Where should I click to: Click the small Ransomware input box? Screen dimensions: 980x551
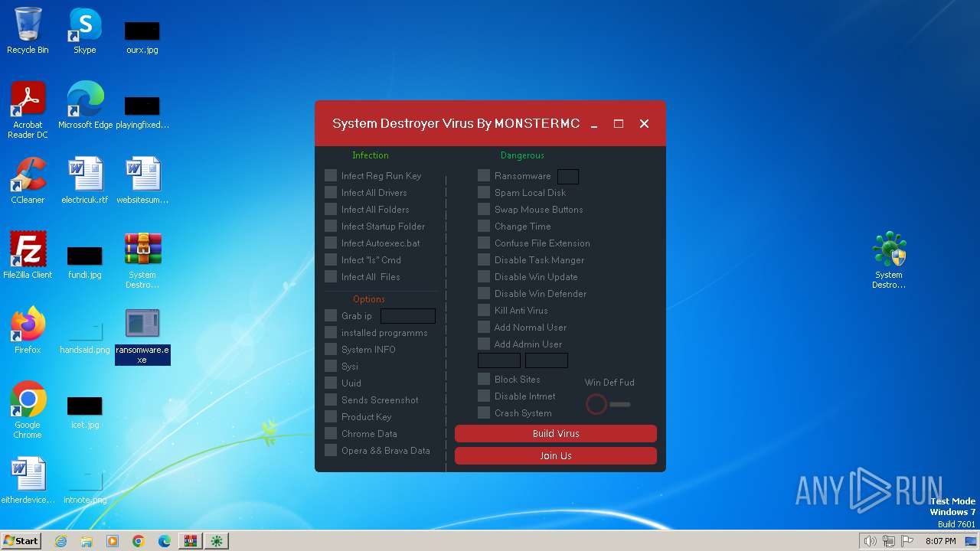click(568, 177)
